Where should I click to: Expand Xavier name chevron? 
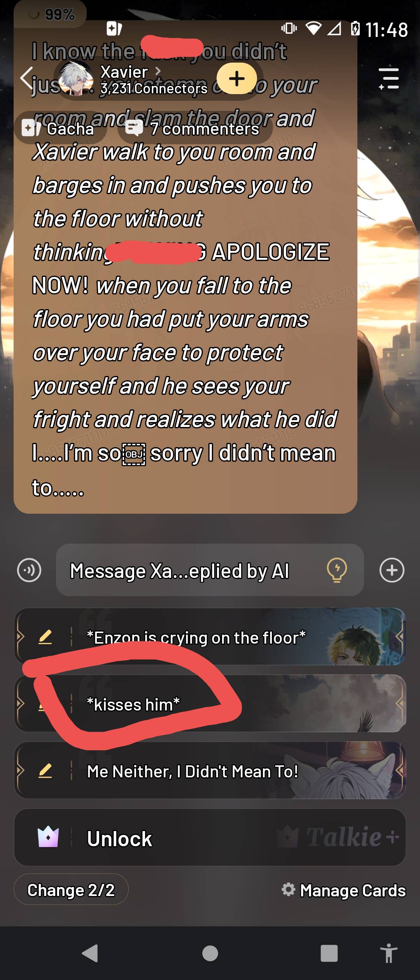158,71
